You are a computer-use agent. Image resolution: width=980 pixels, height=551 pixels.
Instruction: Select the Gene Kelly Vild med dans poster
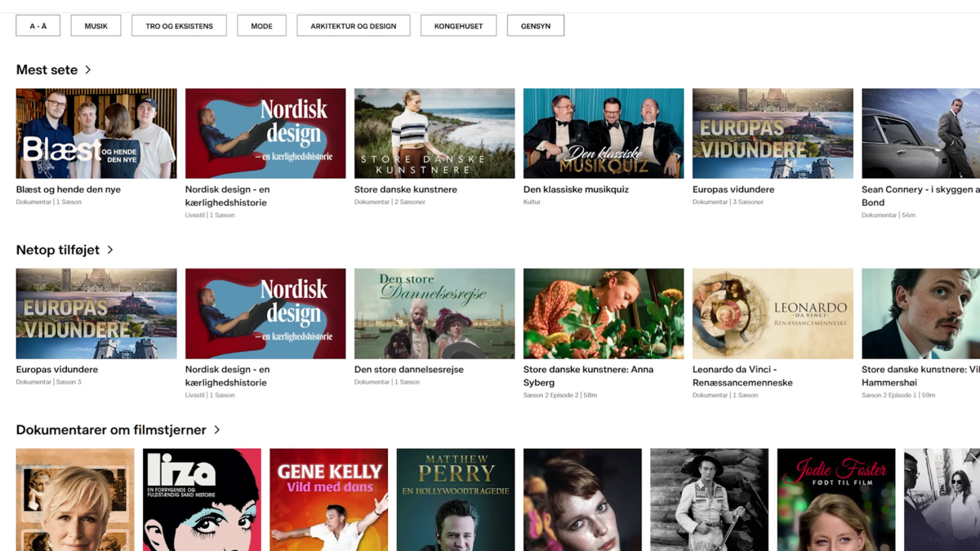(329, 500)
